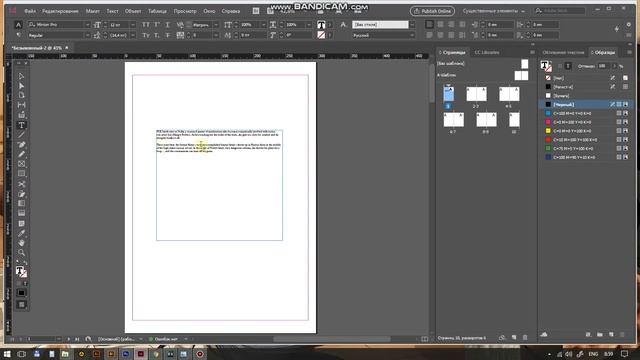Select the Note tool
Screen dimensions: 640x360
pos(21,223)
